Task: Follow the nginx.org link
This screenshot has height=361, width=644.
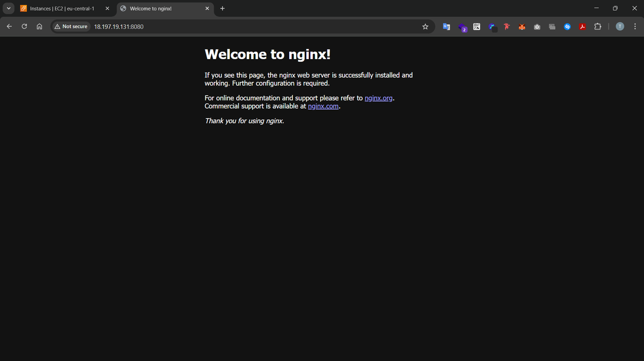Action: [378, 98]
